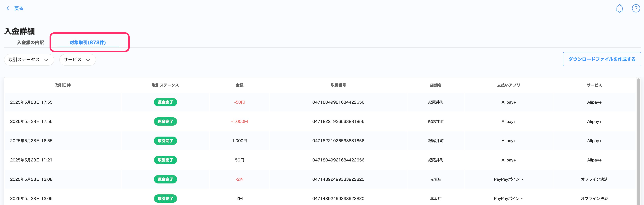Open the notifications bell icon
Screen dimensions: 644x205
(619, 9)
